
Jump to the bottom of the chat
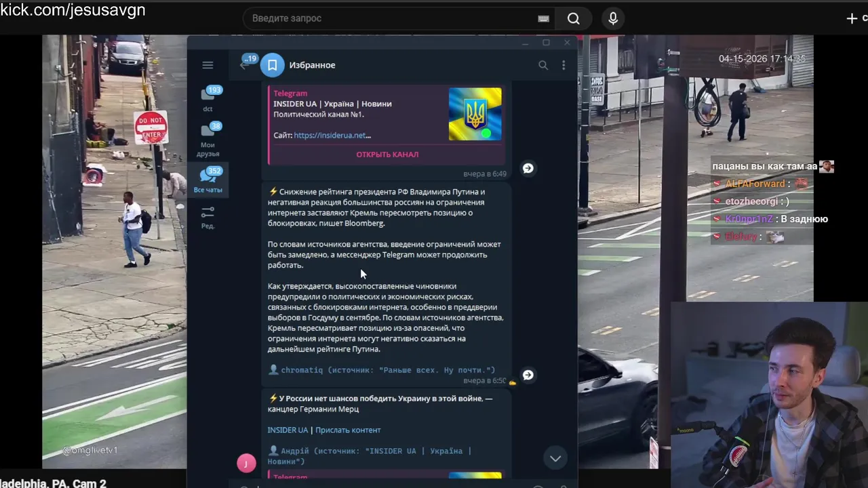(555, 458)
